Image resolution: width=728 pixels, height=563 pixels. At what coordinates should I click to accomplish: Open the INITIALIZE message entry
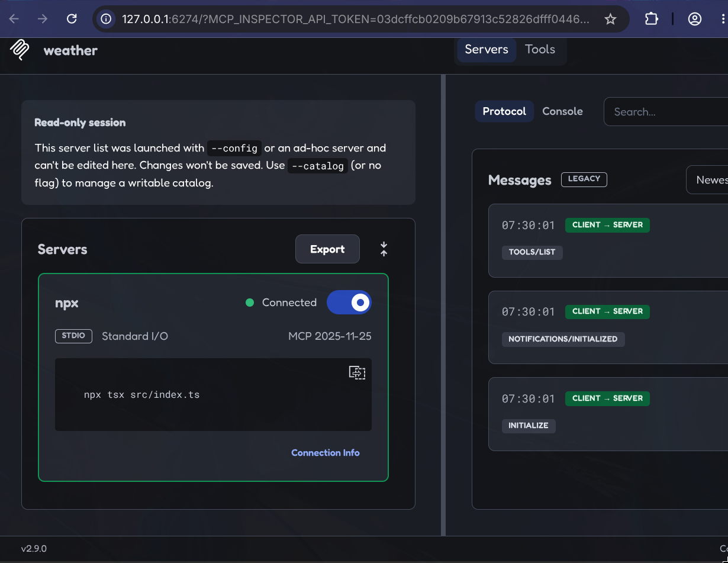608,414
